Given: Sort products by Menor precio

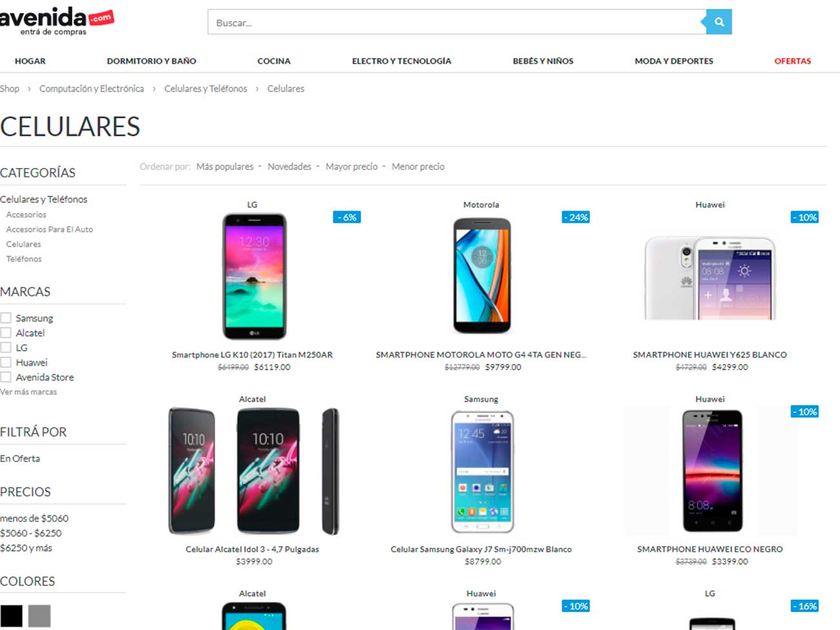Looking at the screenshot, I should 418,167.
